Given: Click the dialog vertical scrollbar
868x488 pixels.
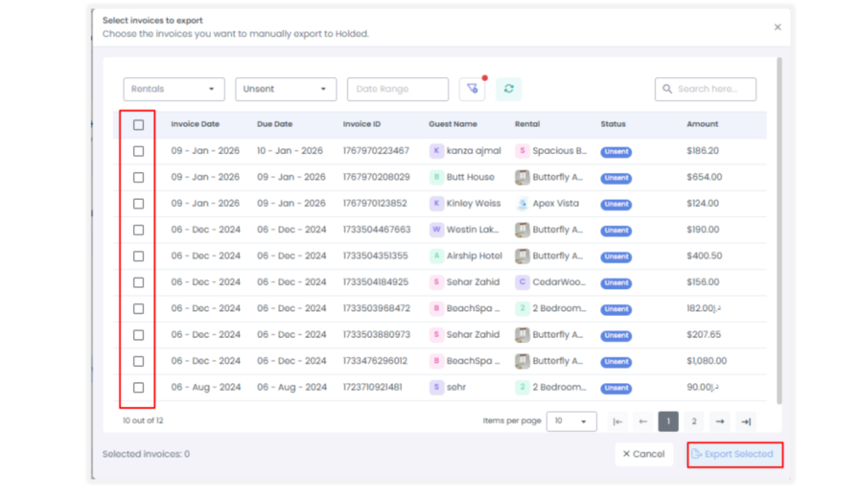Looking at the screenshot, I should (780, 230).
